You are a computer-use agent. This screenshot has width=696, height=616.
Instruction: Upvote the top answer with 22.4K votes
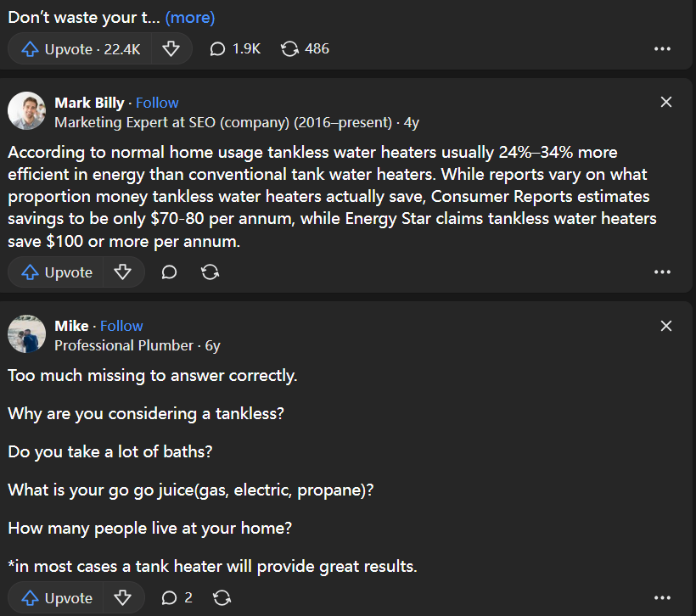pos(80,49)
